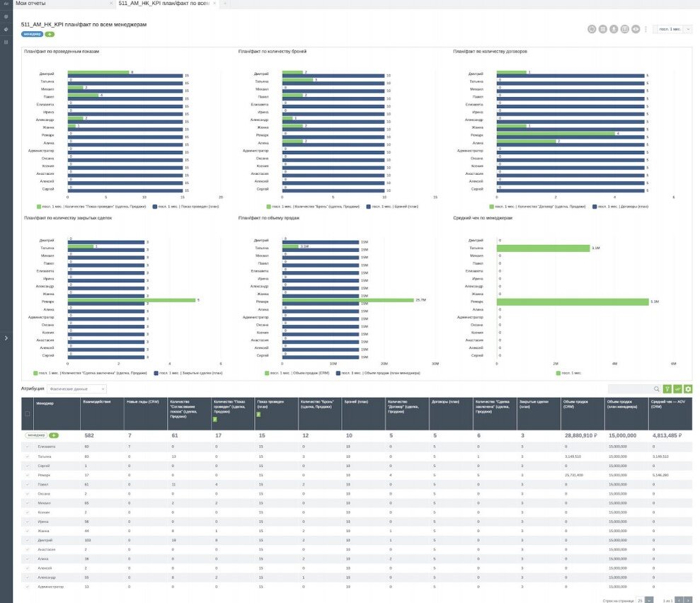Click the fourth icon in left sidebar
700x603 pixels.
click(x=6, y=42)
